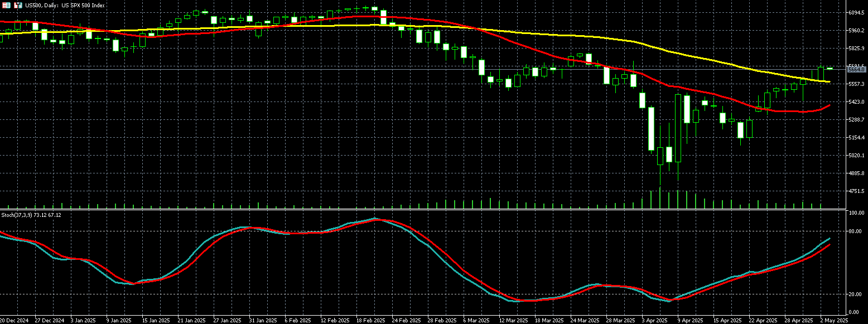Screen dimensions: 868x324
Task: Click the Depth of Market icon
Action: pos(18,5)
